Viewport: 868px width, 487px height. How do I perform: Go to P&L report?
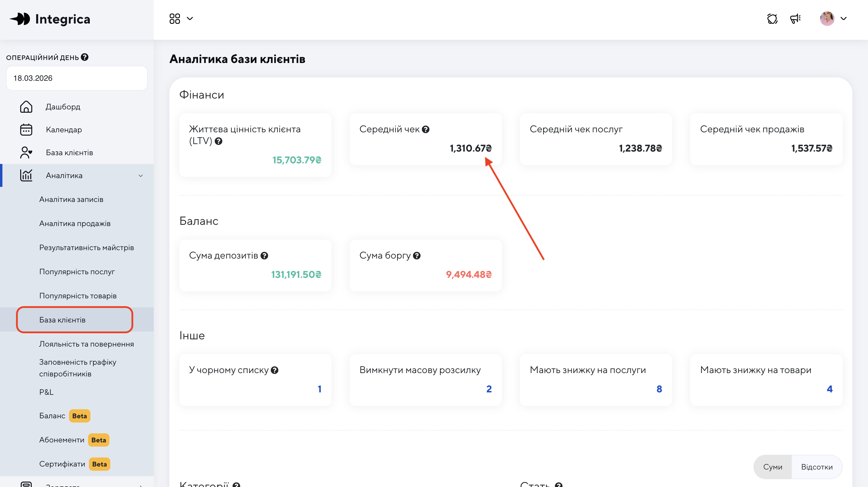[46, 392]
